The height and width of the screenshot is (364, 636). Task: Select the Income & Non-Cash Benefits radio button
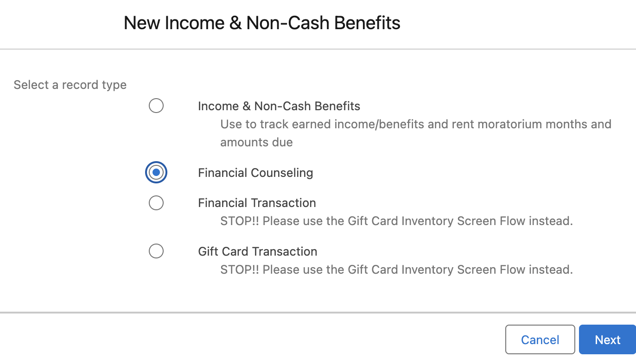[156, 106]
